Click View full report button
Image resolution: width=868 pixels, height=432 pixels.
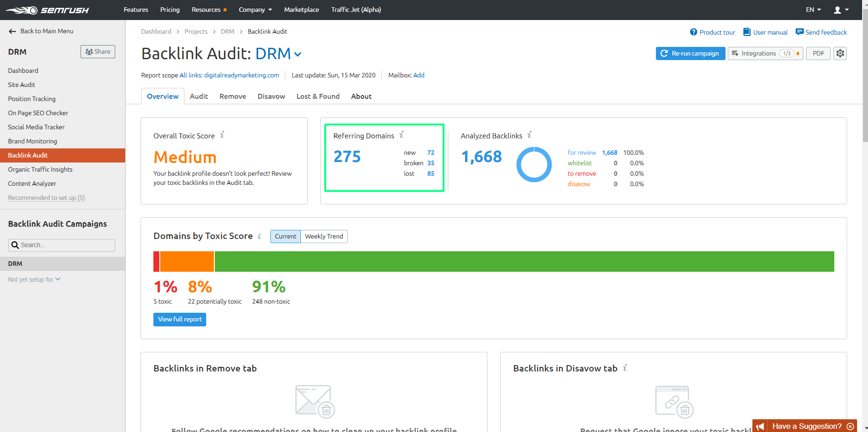pyautogui.click(x=180, y=319)
